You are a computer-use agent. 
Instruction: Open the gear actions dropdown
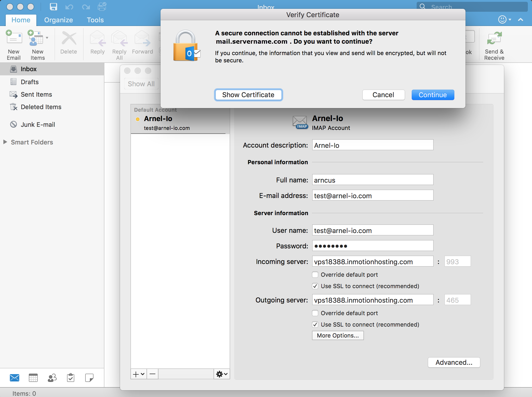[222, 374]
